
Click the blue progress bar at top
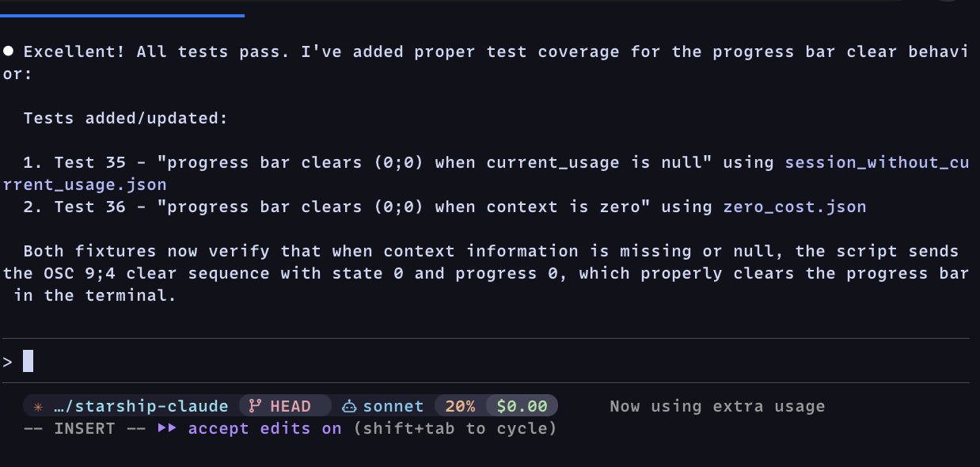pyautogui.click(x=122, y=15)
